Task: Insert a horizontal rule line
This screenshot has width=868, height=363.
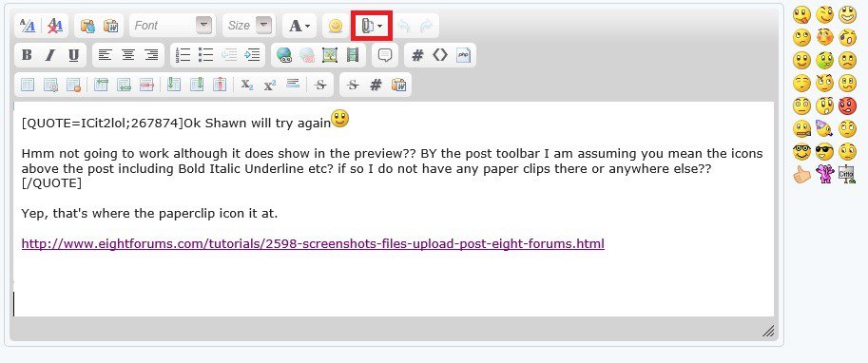Action: click(294, 85)
